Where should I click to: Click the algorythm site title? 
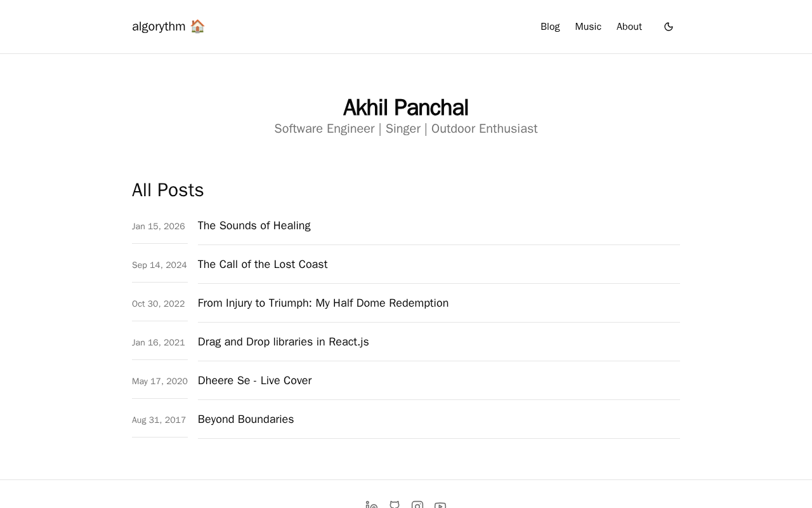pyautogui.click(x=159, y=27)
